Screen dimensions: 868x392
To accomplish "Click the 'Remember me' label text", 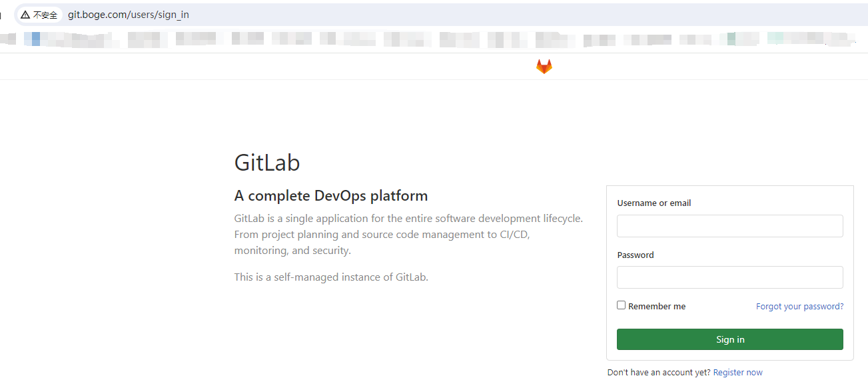I will [657, 307].
